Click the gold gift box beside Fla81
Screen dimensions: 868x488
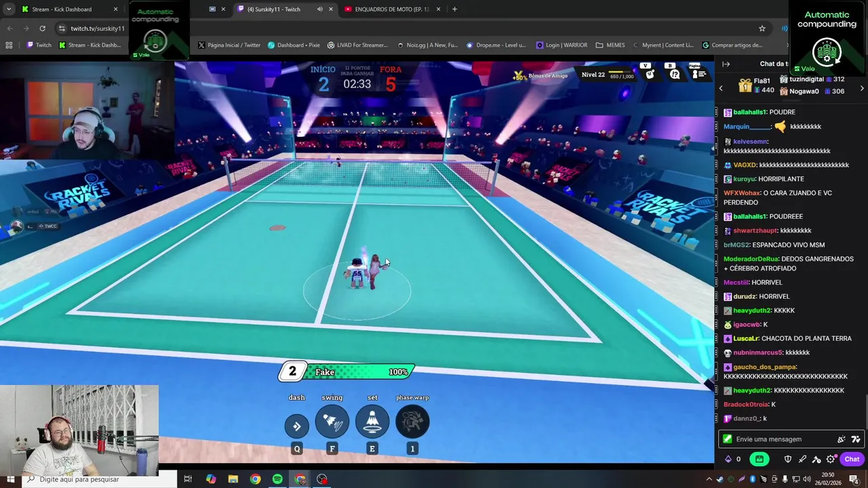click(745, 85)
